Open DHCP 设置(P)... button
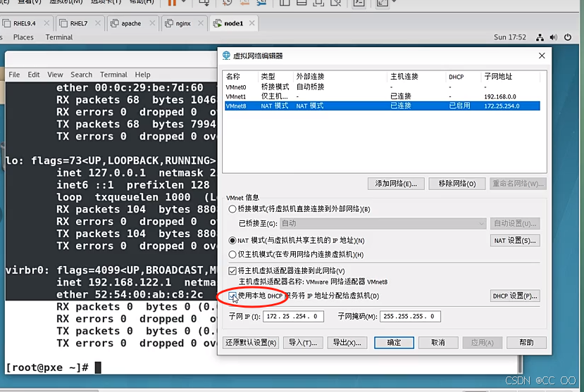The width and height of the screenshot is (584, 392). coord(515,296)
